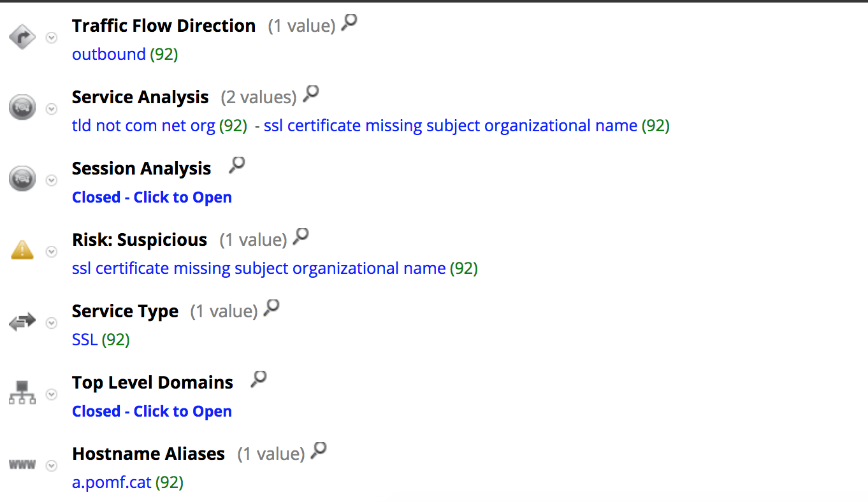The height and width of the screenshot is (502, 868).
Task: Toggle the Top Level Domains section open
Action: (152, 411)
